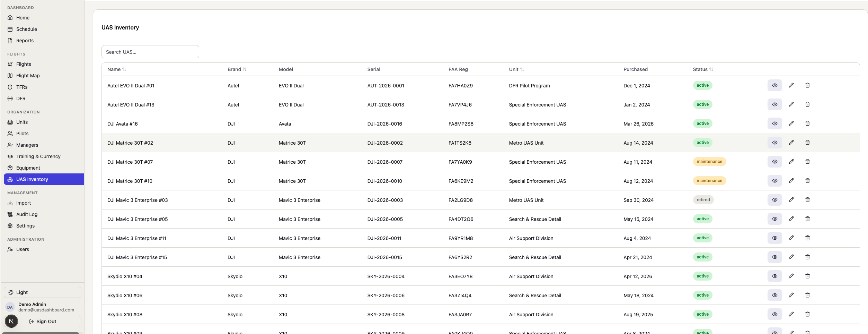Click serial AUT-2026-0001
868x334 pixels.
click(x=386, y=86)
